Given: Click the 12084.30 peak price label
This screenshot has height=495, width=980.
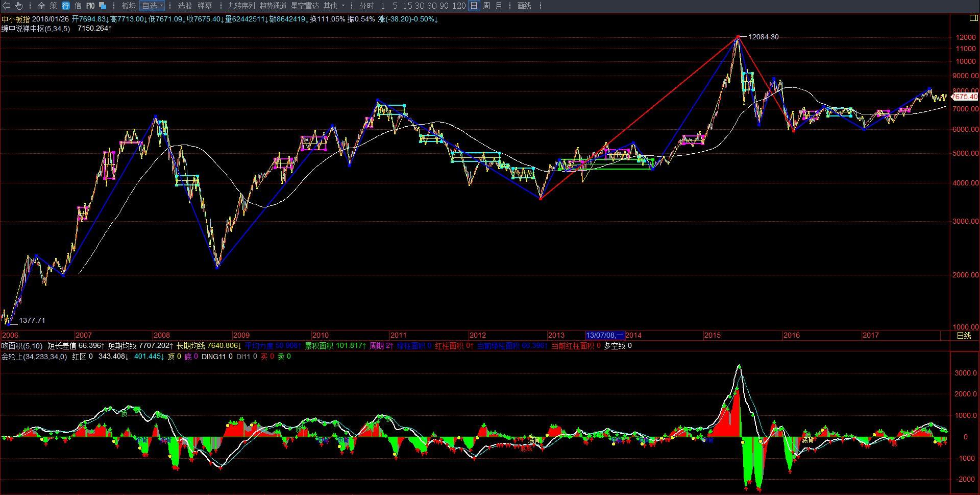Looking at the screenshot, I should point(764,37).
